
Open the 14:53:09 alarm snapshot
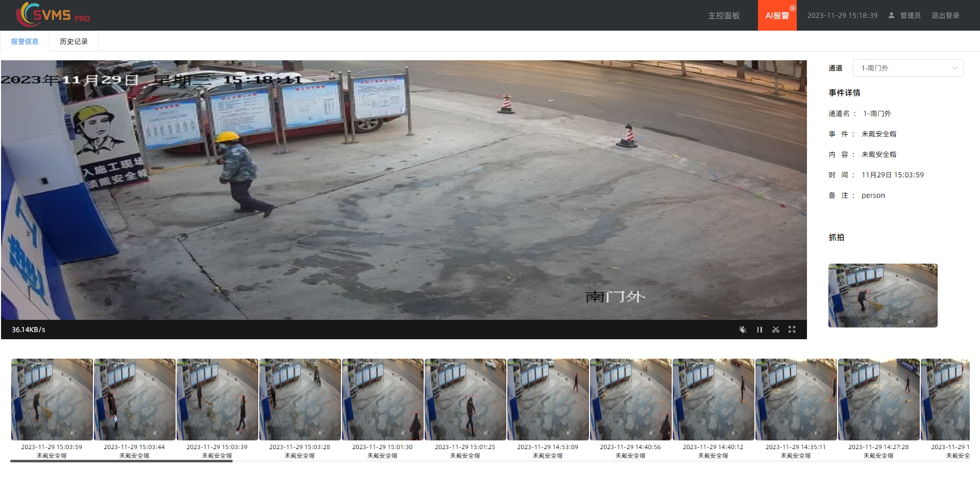click(548, 400)
